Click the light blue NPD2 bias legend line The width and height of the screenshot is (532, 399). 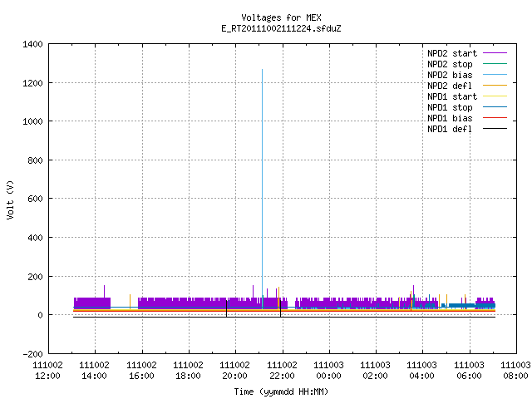point(495,75)
